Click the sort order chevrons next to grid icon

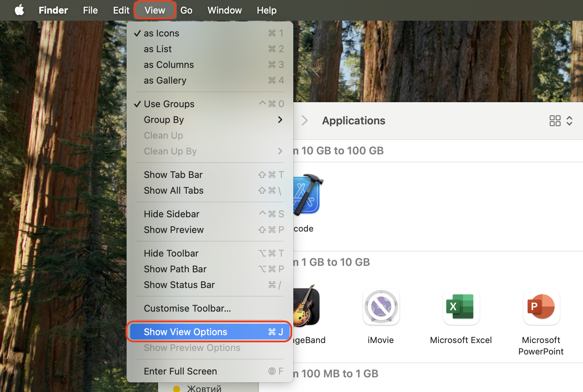[570, 121]
